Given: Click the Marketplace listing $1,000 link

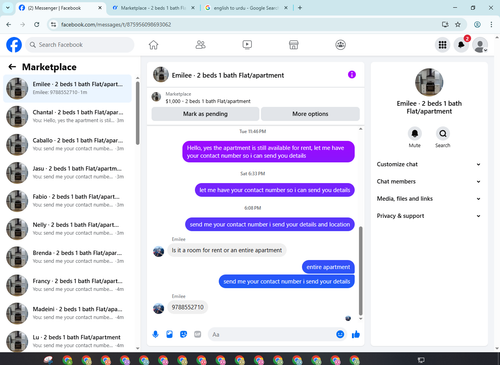Looking at the screenshot, I should point(208,101).
